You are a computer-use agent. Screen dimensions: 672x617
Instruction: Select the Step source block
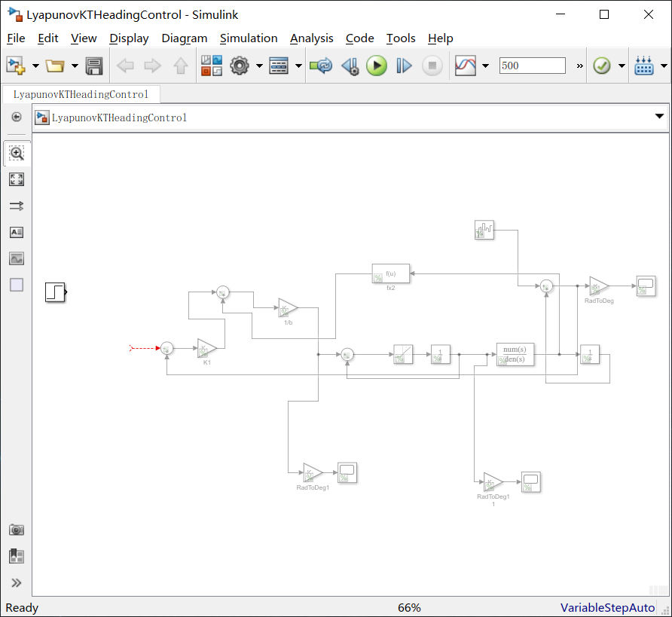(x=55, y=292)
